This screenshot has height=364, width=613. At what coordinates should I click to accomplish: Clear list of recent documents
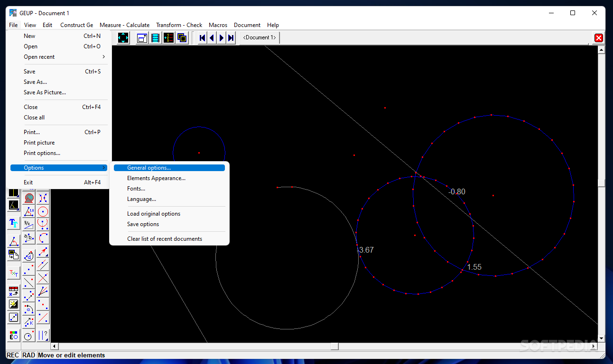169,239
